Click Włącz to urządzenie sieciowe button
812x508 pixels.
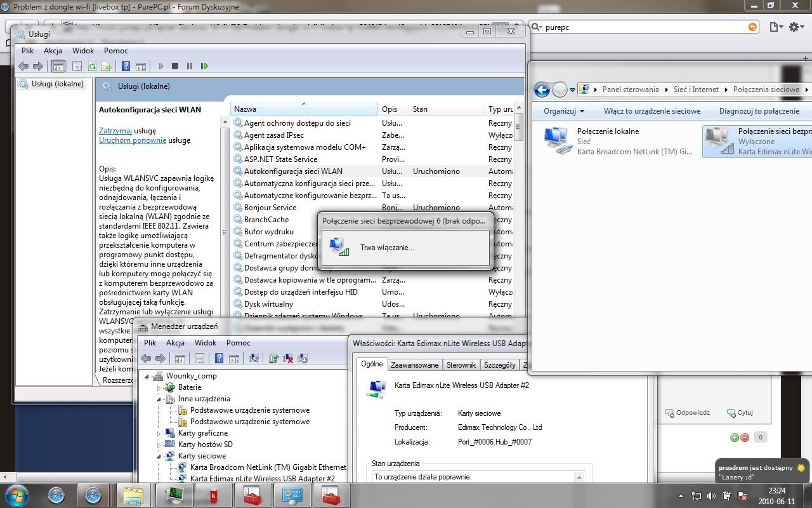pos(652,110)
